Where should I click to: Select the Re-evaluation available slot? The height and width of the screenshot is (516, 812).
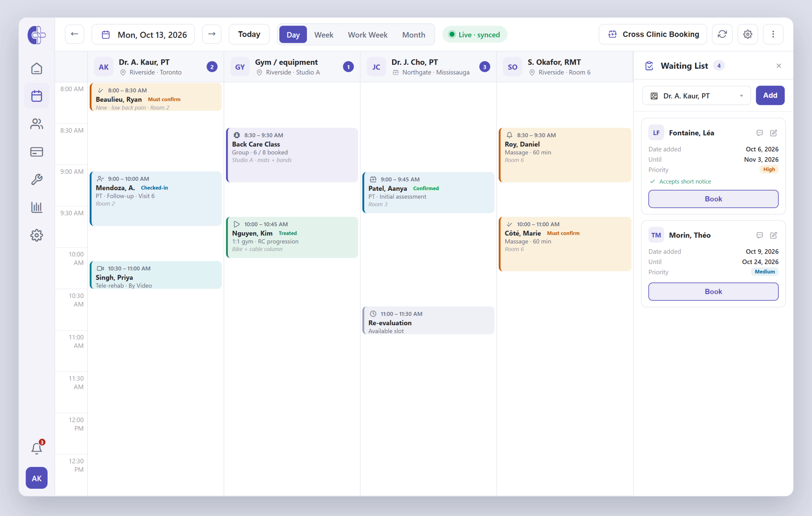point(429,320)
